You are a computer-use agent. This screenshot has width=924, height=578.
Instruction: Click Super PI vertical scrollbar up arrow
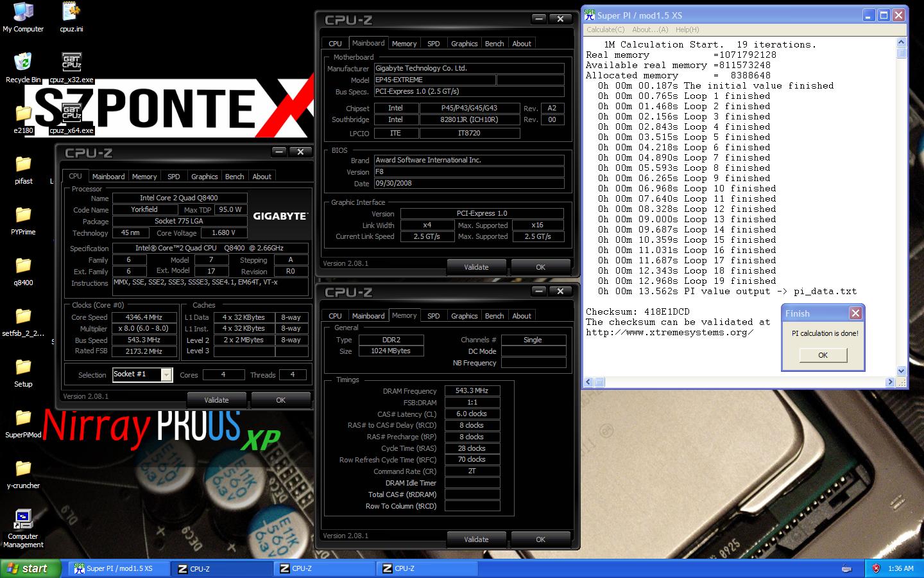point(901,42)
